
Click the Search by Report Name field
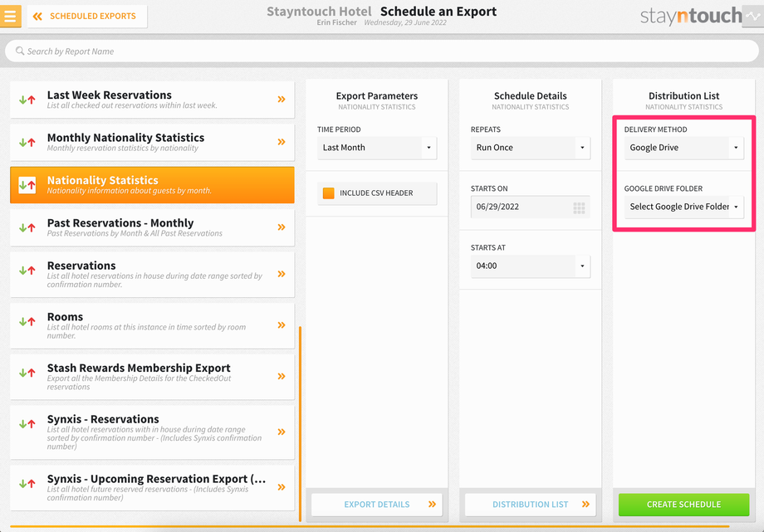[381, 51]
